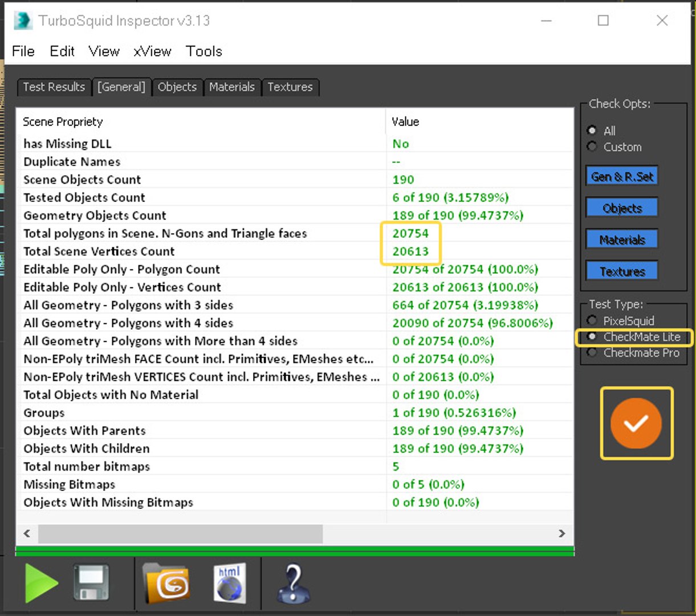Select 'Non-EPoly triMesh VERTICES Count' row
696x616 pixels.
point(295,377)
